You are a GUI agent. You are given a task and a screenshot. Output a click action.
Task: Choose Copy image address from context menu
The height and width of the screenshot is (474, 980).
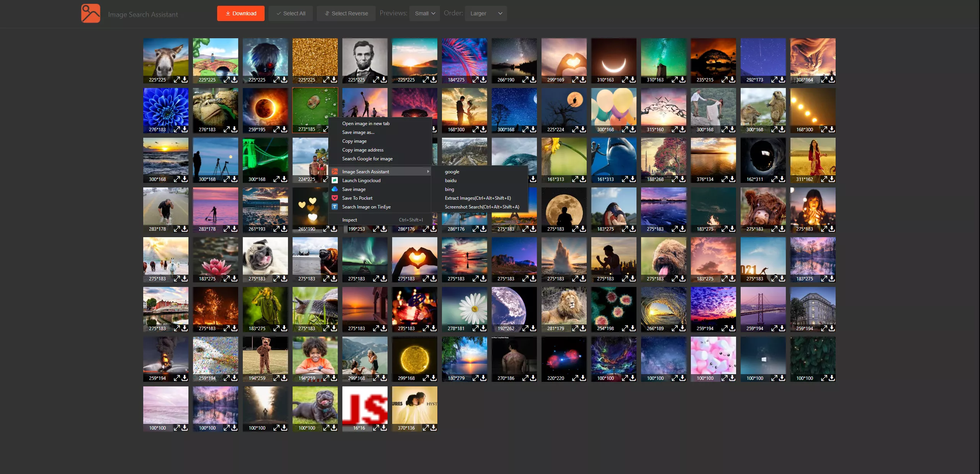[x=363, y=150]
